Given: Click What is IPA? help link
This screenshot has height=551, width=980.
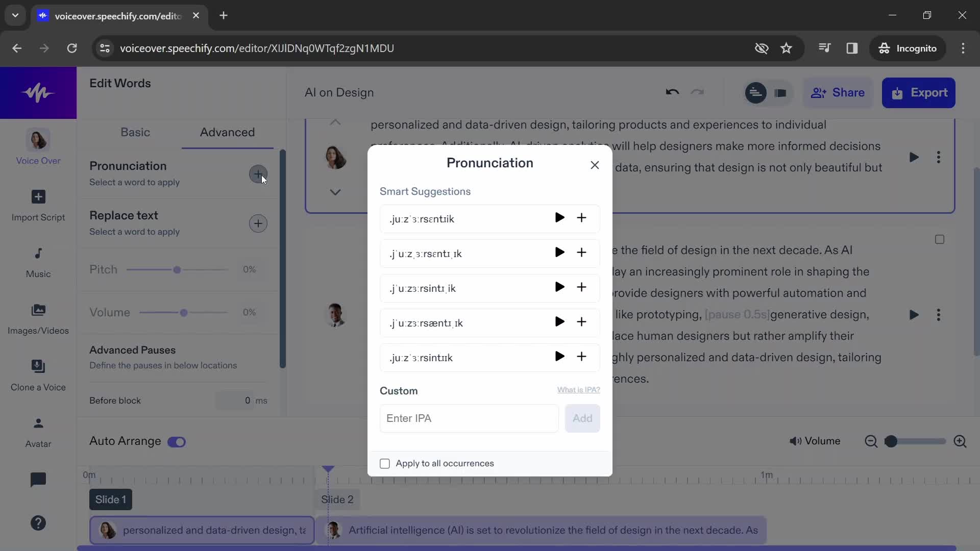Looking at the screenshot, I should (x=578, y=390).
